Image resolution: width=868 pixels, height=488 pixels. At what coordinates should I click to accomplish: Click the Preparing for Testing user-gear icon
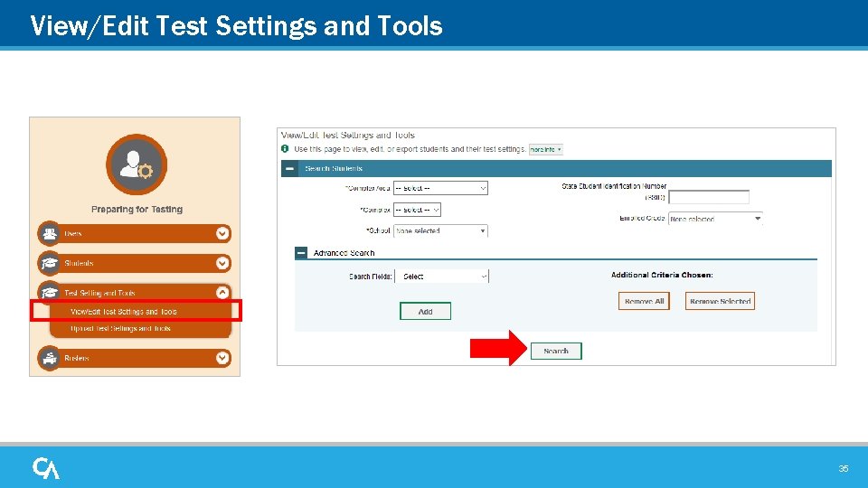click(x=137, y=164)
